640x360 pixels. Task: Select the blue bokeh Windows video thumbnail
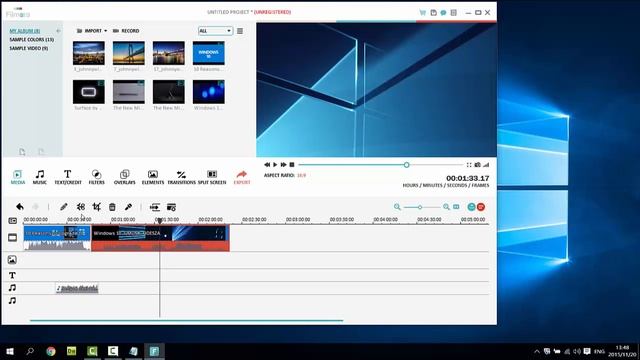pos(209,92)
